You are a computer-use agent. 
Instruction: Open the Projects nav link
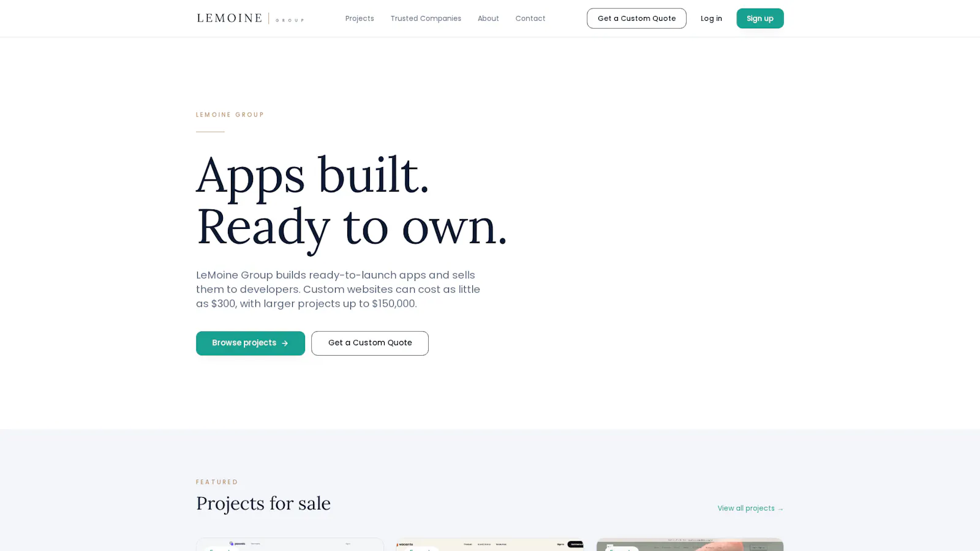point(360,18)
